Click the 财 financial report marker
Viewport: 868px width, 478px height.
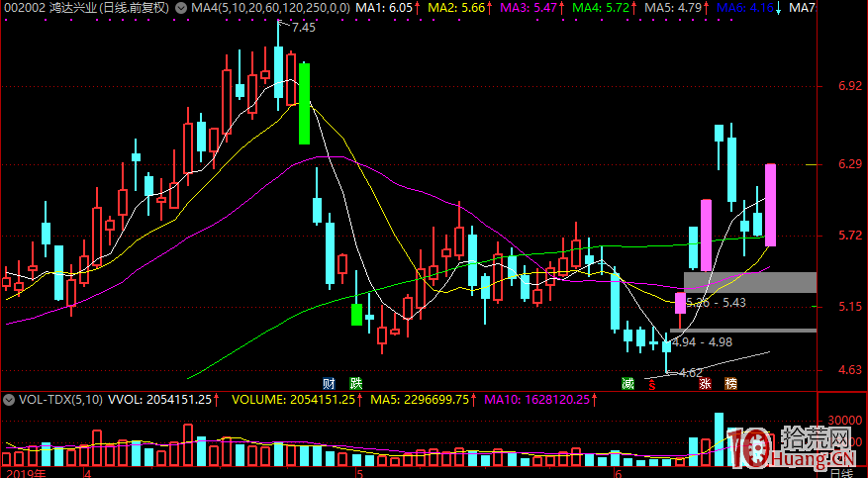pos(329,383)
